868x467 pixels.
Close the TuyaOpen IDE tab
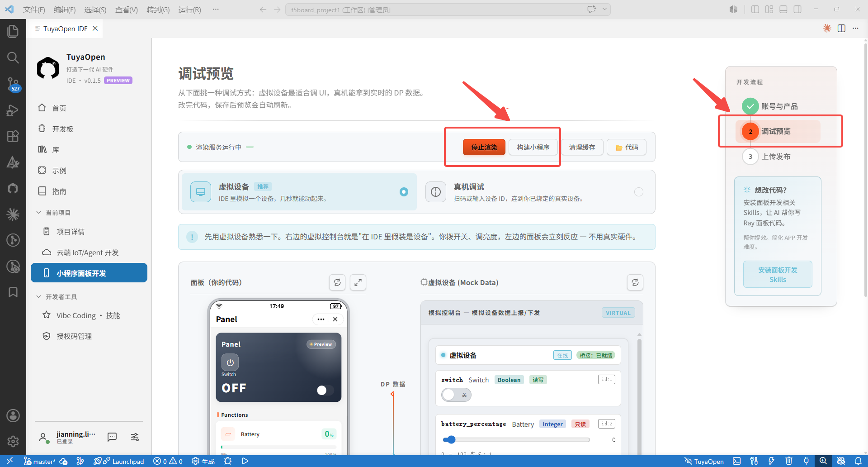95,29
